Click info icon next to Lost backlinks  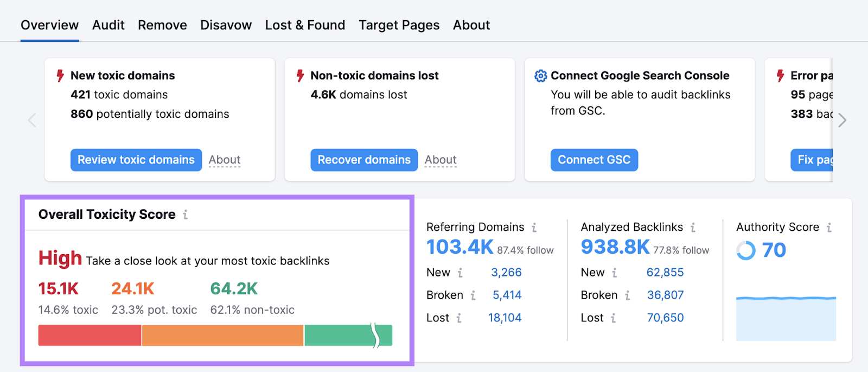click(614, 318)
